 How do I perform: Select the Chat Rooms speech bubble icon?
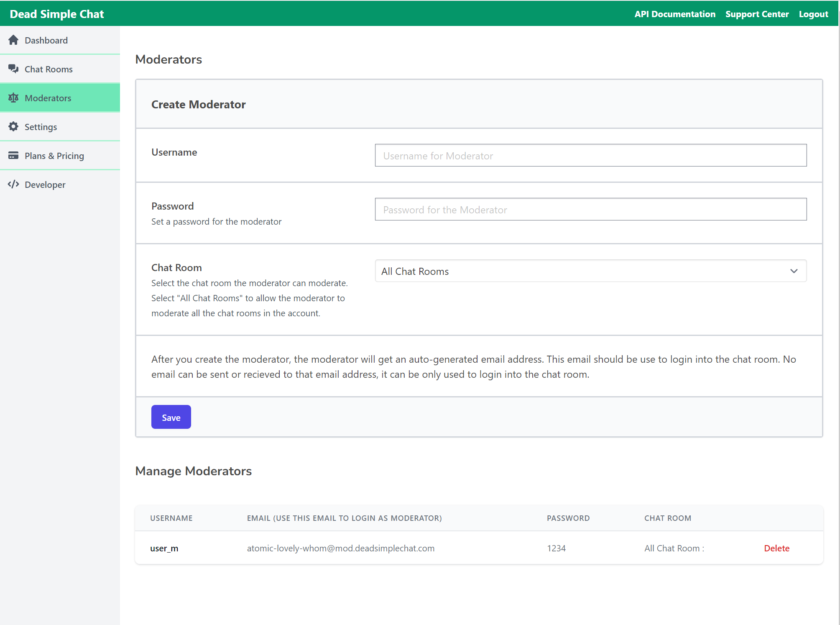14,69
